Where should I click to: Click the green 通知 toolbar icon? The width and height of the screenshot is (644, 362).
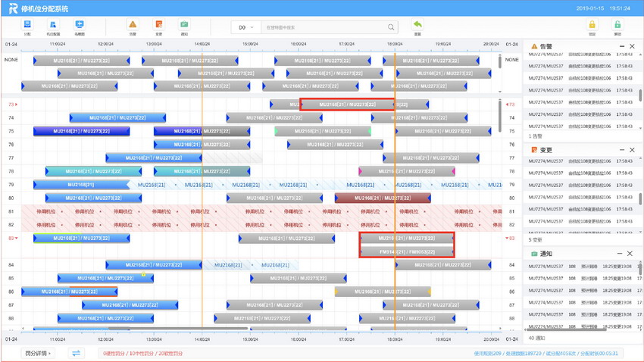[x=184, y=27]
